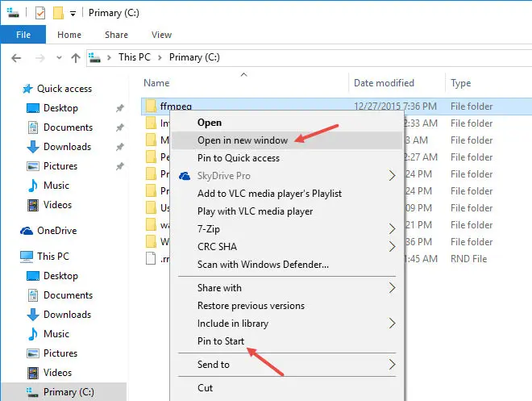Sort by the Type column header
This screenshot has width=532, height=401.
pyautogui.click(x=460, y=83)
